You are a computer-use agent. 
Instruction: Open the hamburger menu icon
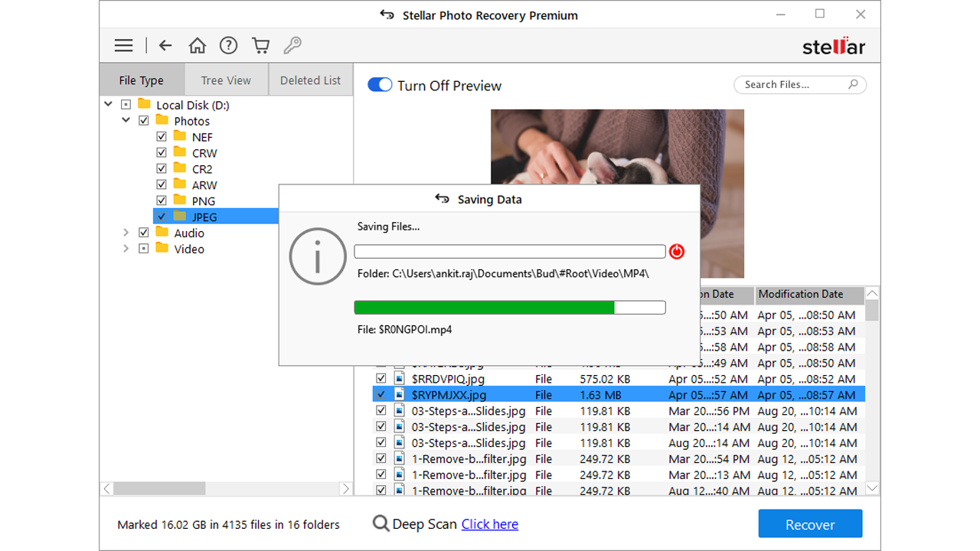pos(123,46)
